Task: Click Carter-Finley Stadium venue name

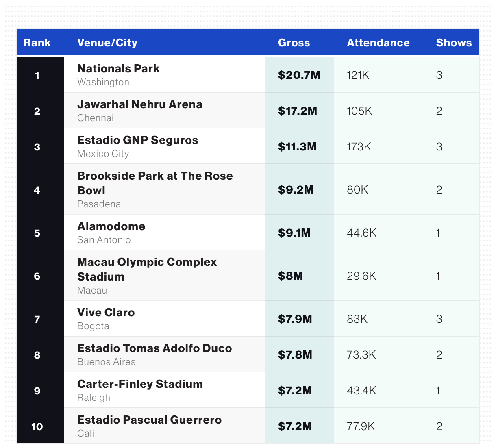Action: coord(140,384)
